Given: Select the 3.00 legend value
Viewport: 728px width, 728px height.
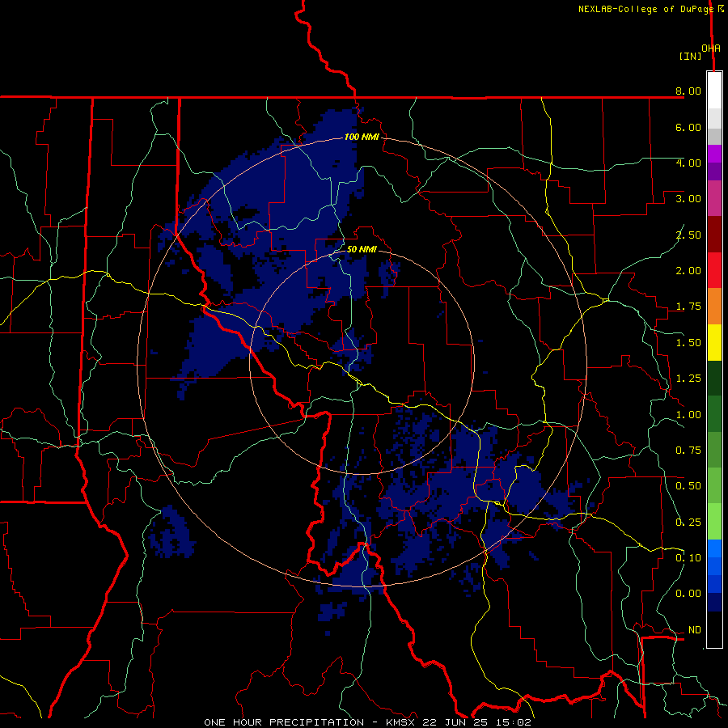Looking at the screenshot, I should point(688,199).
